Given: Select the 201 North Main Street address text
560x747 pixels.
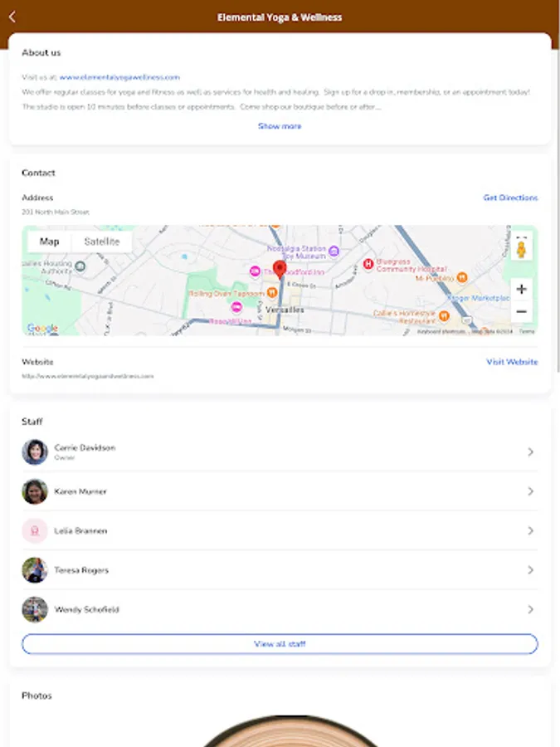Looking at the screenshot, I should point(56,212).
